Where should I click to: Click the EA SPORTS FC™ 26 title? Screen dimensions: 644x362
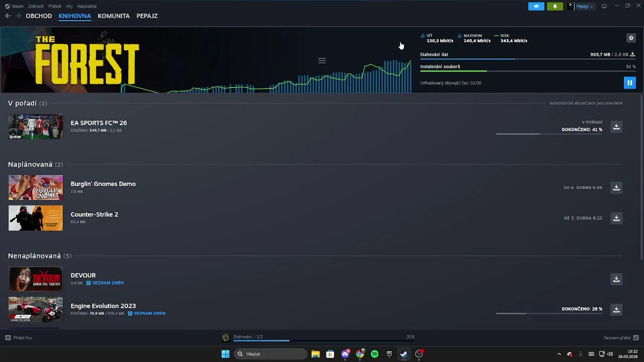(x=99, y=123)
